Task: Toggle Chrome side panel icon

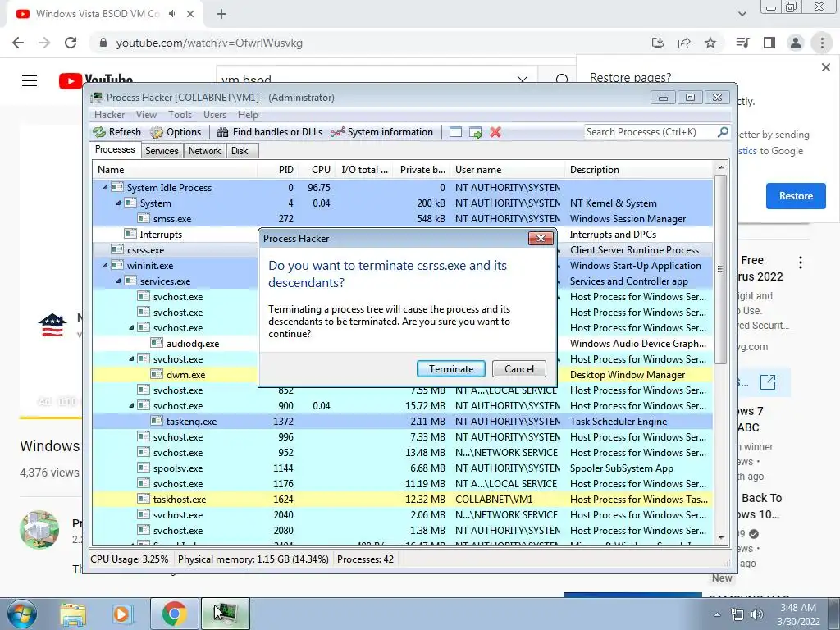Action: pos(769,43)
